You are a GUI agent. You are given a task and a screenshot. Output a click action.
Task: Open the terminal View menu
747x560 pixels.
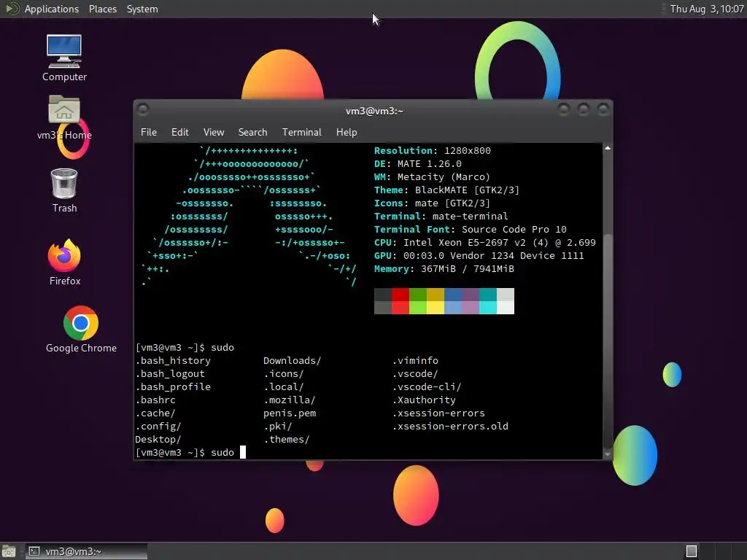click(x=214, y=133)
